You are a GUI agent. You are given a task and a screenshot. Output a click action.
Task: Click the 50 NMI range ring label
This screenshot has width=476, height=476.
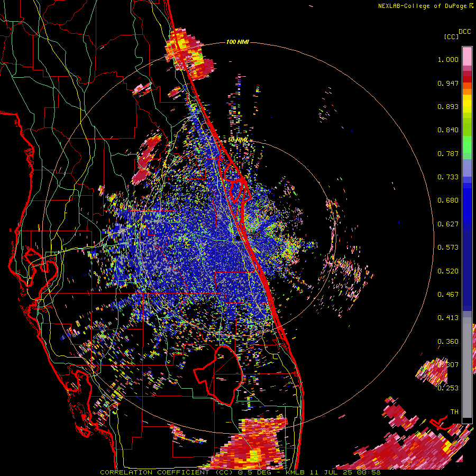(x=237, y=140)
